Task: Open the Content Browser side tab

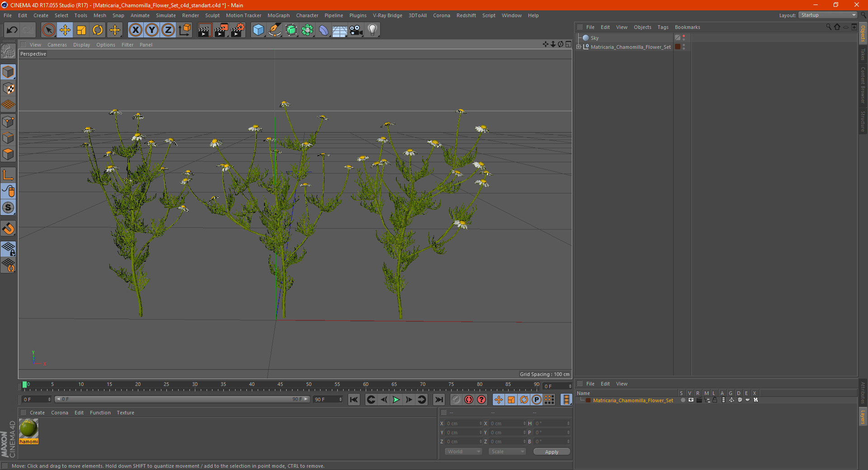Action: click(863, 85)
